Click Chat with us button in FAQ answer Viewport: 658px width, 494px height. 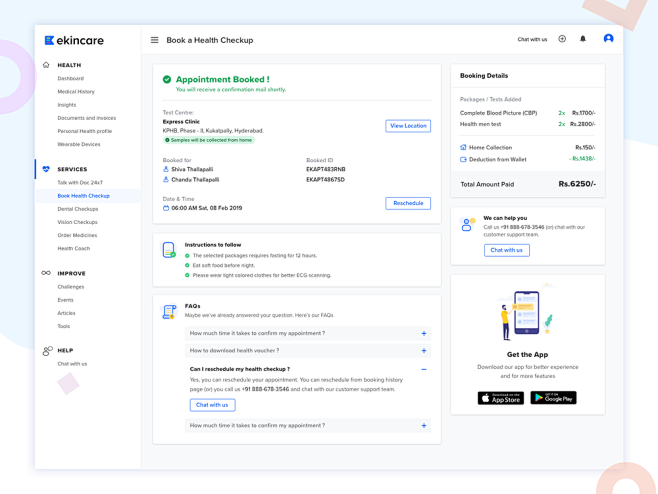click(x=212, y=405)
